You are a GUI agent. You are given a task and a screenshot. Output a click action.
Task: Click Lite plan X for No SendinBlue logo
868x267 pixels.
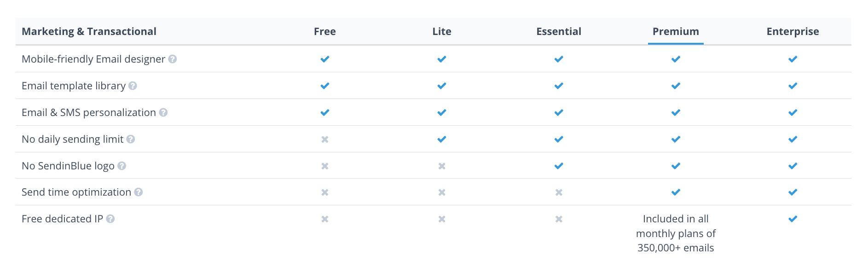click(x=442, y=166)
